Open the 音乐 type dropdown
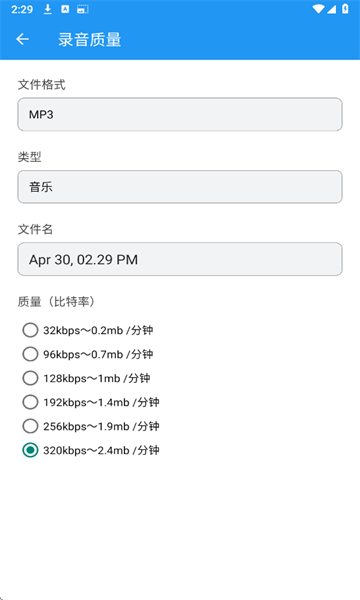Image resolution: width=360 pixels, height=600 pixels. (x=180, y=187)
